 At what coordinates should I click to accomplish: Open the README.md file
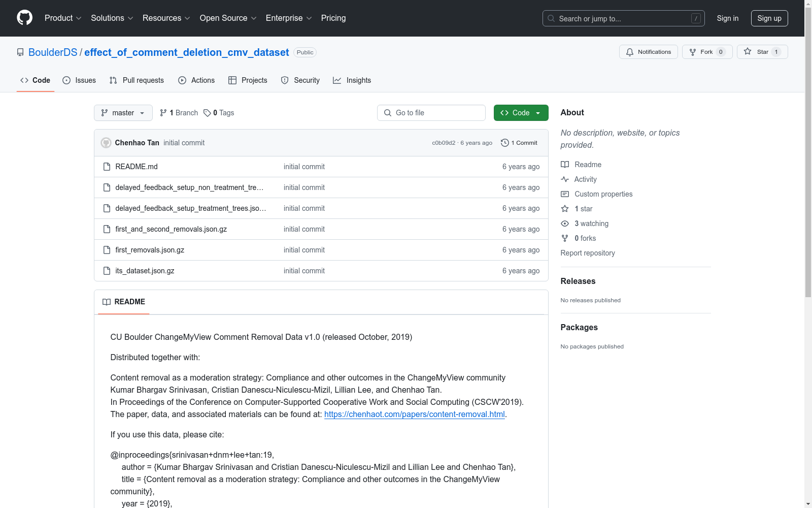[x=137, y=167]
